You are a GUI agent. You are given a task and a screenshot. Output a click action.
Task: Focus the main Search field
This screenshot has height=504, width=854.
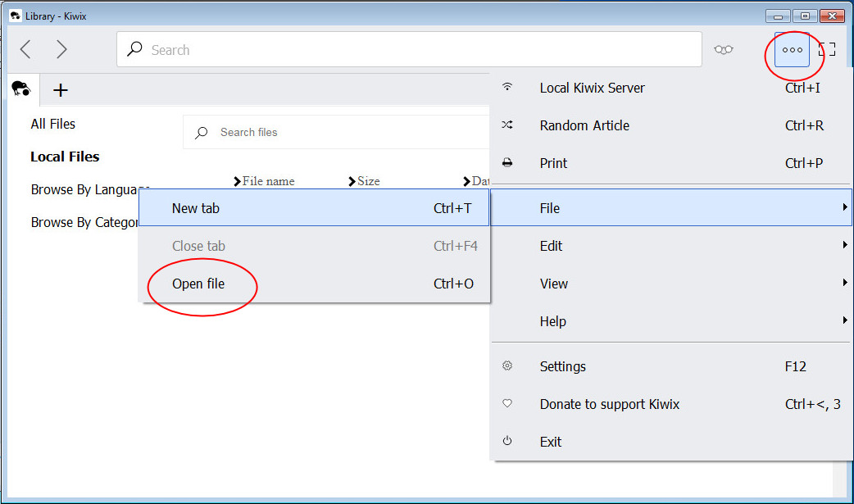click(409, 50)
